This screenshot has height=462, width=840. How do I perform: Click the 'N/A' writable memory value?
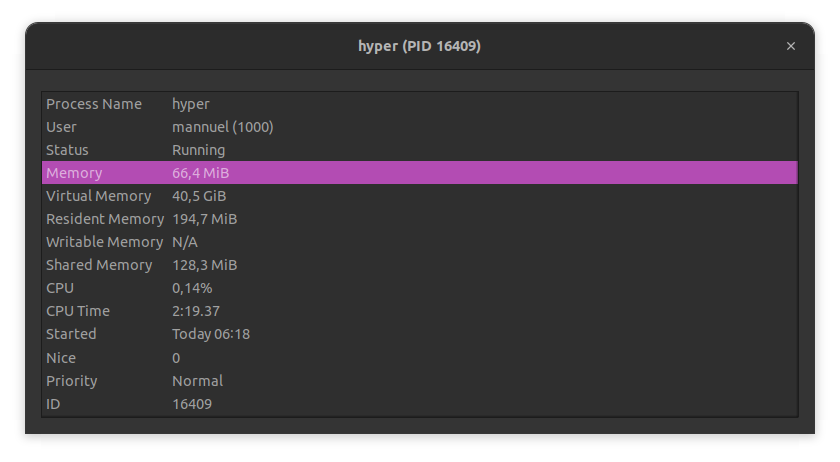(185, 242)
